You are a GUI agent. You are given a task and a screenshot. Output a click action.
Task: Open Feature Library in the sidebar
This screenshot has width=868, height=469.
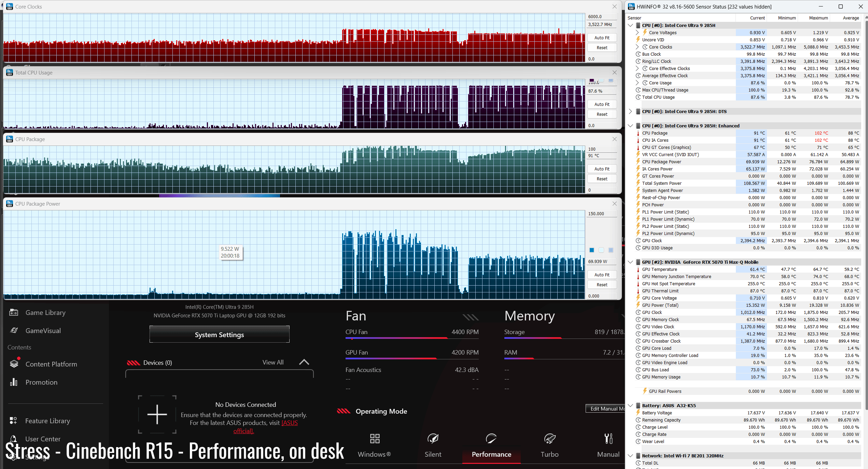click(x=47, y=421)
